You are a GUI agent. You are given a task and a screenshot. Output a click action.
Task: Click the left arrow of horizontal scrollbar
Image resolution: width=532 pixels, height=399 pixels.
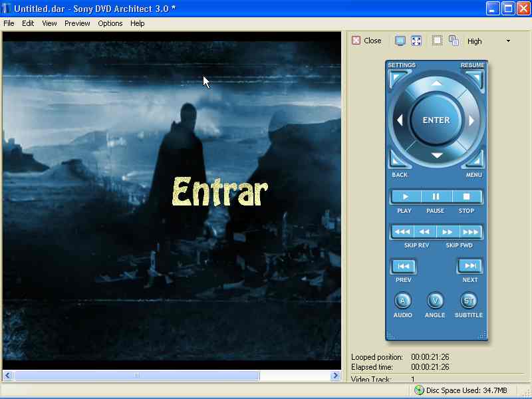coord(8,375)
